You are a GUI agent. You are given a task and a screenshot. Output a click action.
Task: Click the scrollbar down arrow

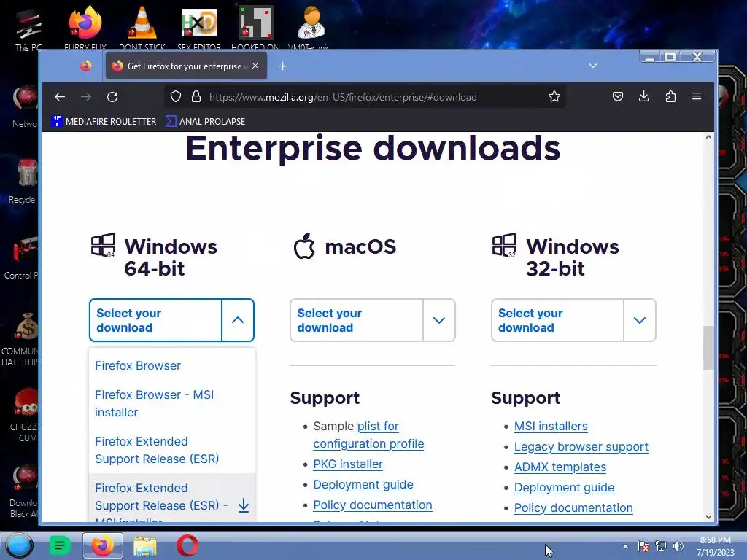tap(708, 517)
